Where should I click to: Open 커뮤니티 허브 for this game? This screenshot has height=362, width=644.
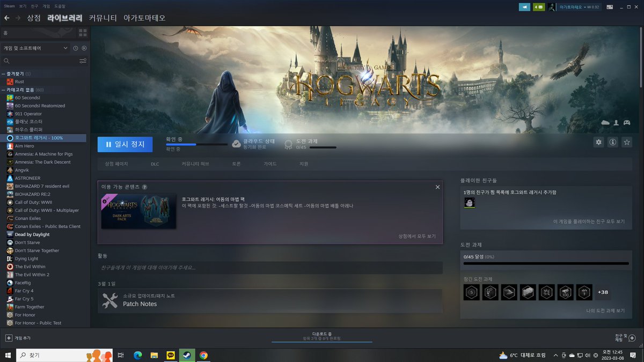coord(195,164)
